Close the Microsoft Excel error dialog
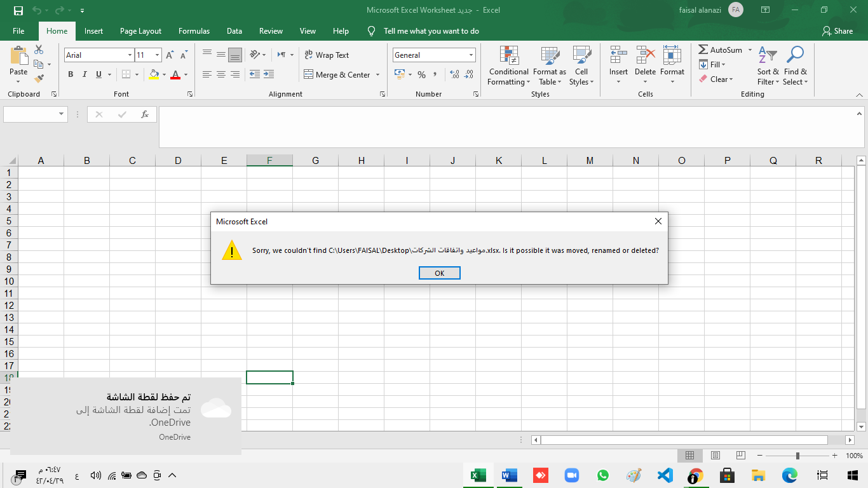 point(658,221)
